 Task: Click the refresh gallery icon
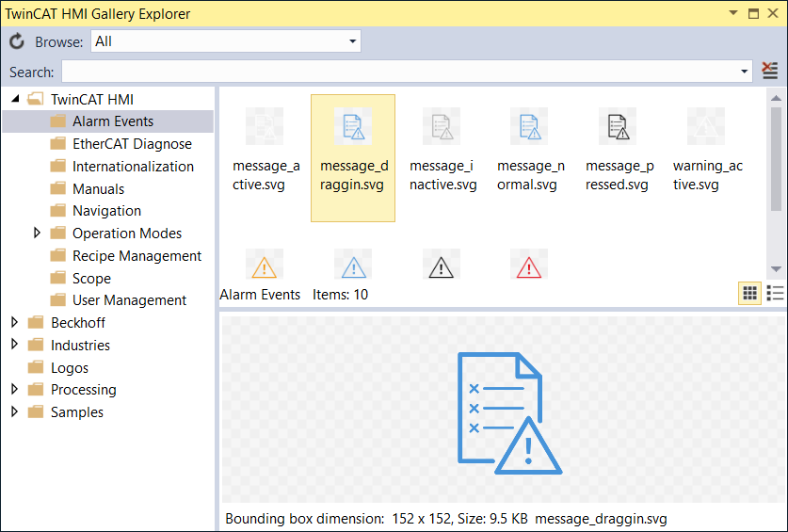(x=17, y=41)
